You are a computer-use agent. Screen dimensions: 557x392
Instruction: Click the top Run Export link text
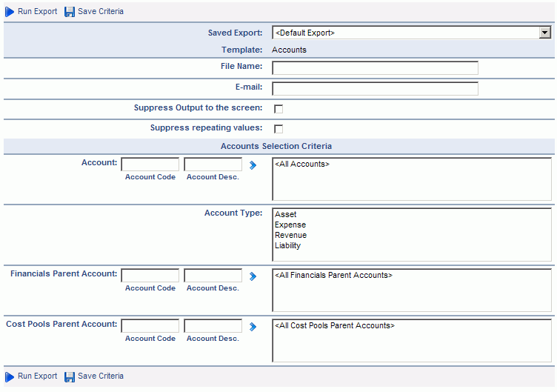37,11
